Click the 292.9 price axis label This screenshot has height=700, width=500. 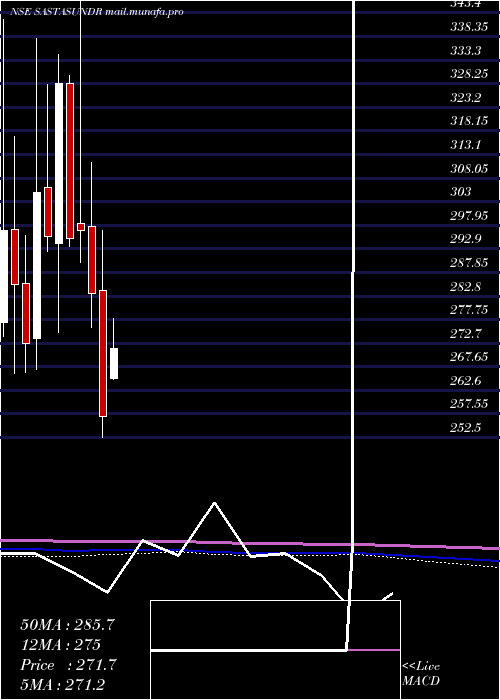click(x=466, y=239)
